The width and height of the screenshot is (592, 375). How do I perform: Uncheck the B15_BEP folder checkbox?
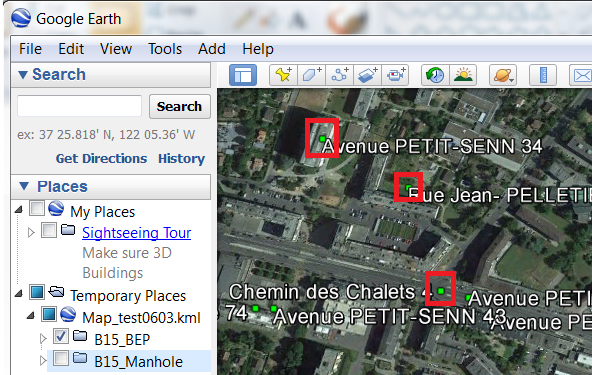(x=61, y=336)
